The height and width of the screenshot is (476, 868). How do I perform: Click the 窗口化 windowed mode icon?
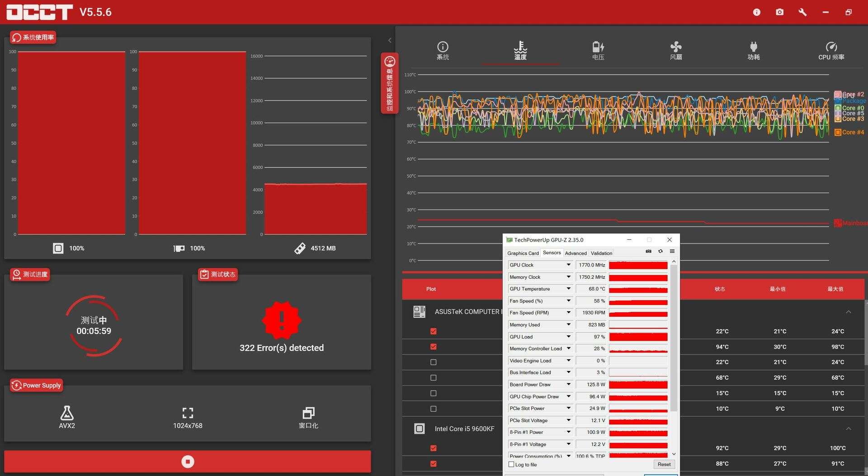(308, 413)
